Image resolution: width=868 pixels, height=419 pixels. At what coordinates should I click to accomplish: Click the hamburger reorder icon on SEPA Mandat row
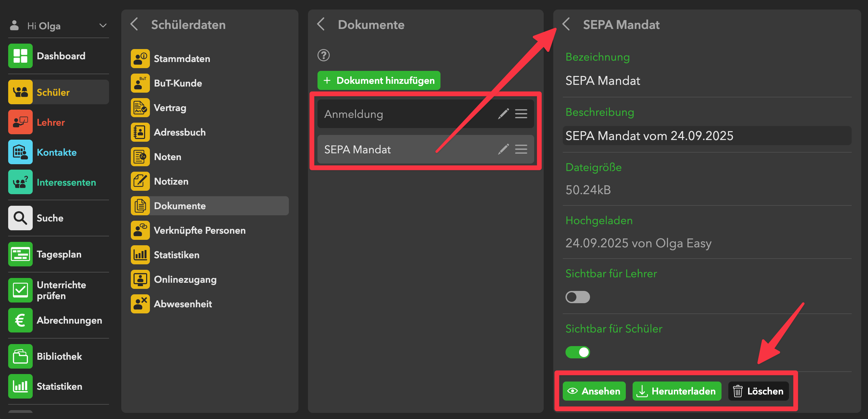[521, 149]
